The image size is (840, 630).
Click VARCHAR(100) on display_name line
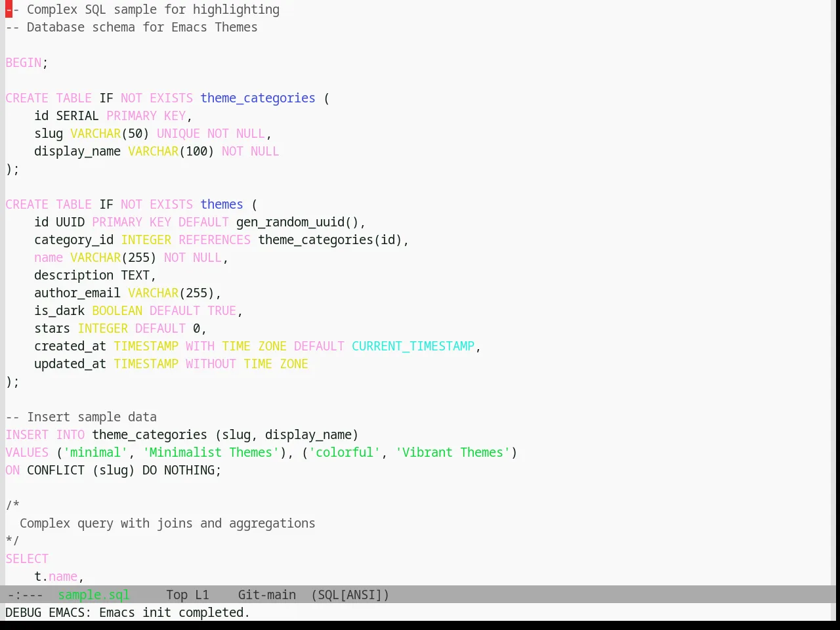[x=171, y=152]
